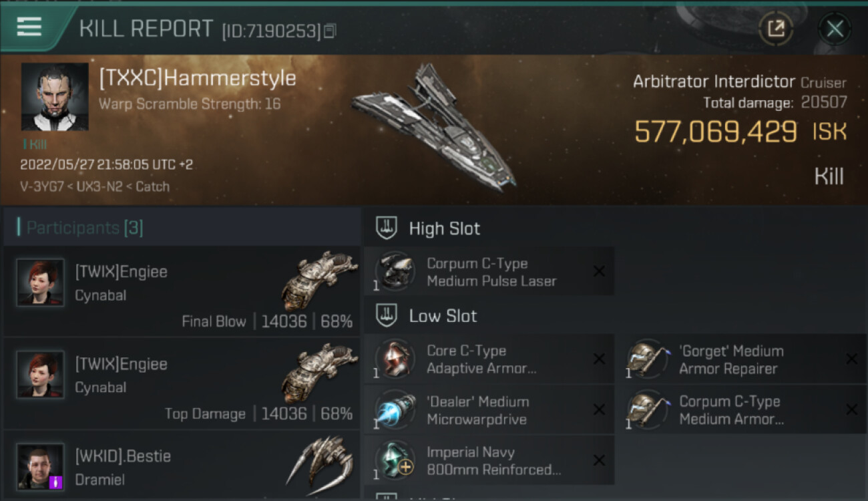Open the hamburger menu icon
The width and height of the screenshot is (868, 501).
(29, 27)
